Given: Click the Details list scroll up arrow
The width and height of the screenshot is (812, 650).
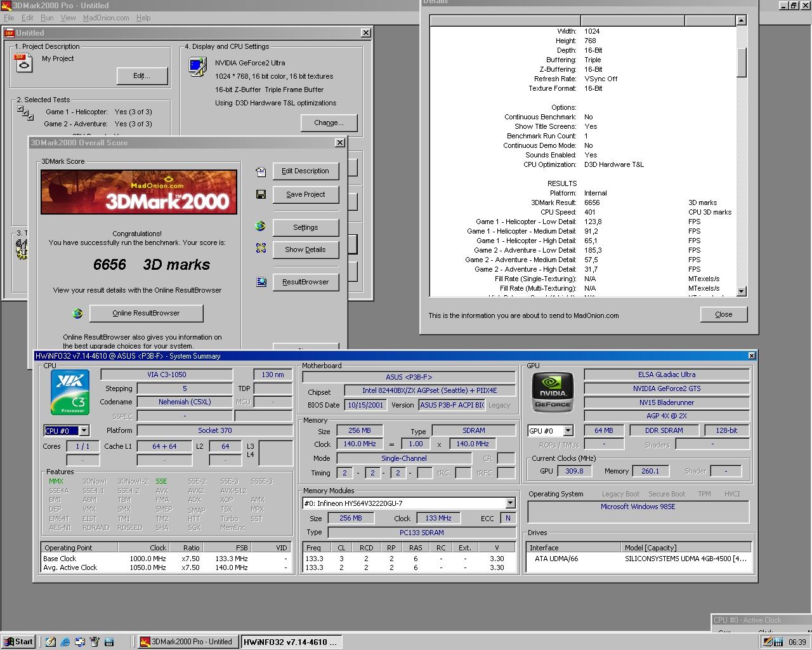Looking at the screenshot, I should tap(741, 21).
